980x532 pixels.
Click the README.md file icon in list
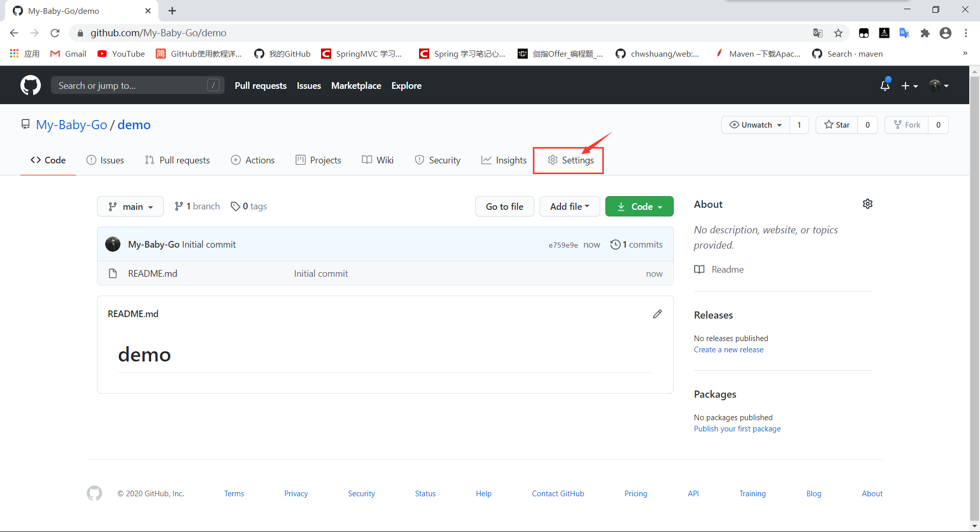[113, 274]
